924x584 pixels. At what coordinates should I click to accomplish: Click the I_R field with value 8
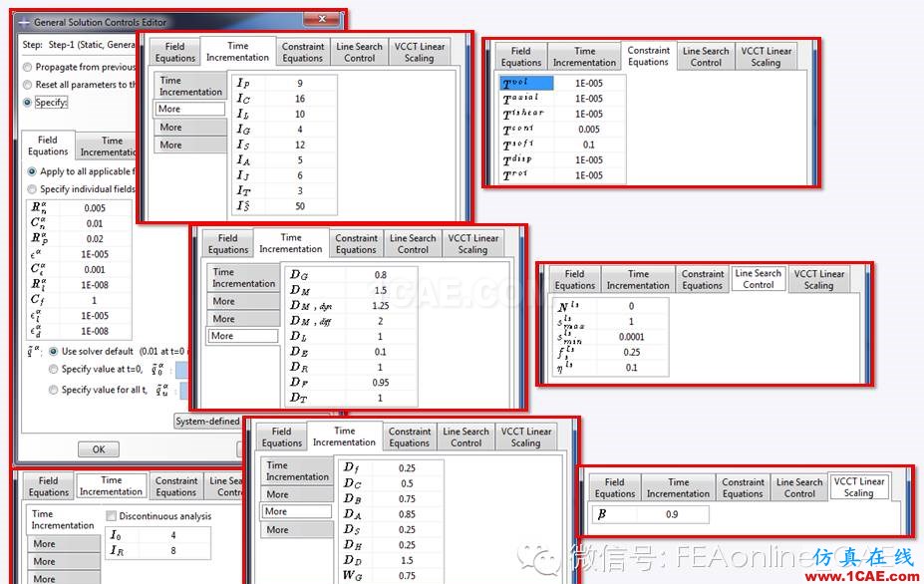click(x=173, y=550)
